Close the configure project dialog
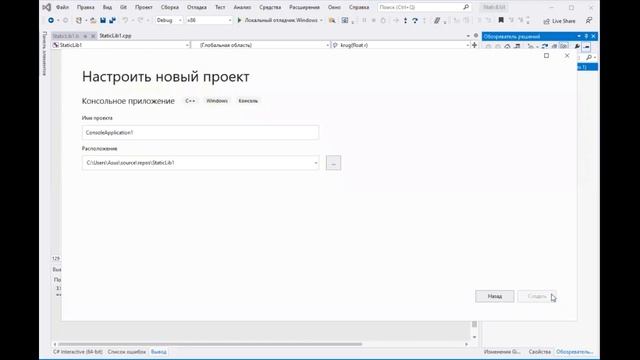 pos(567,56)
